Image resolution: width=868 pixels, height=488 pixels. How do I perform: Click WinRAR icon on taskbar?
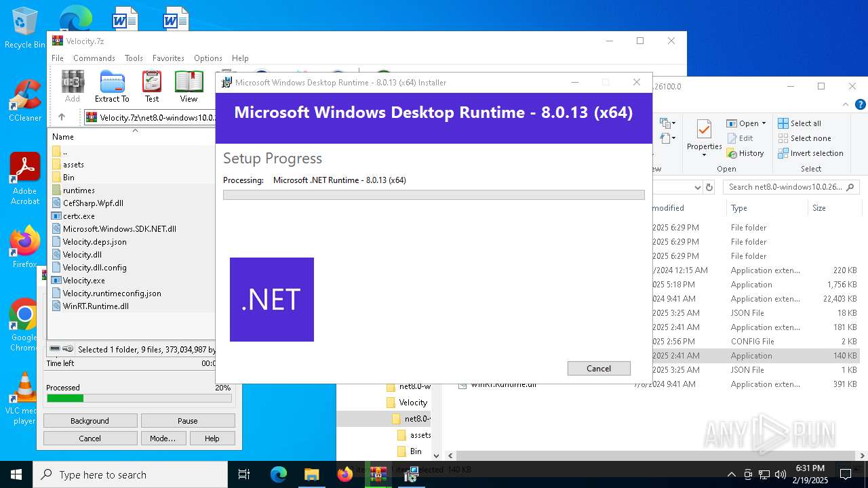[x=378, y=474]
